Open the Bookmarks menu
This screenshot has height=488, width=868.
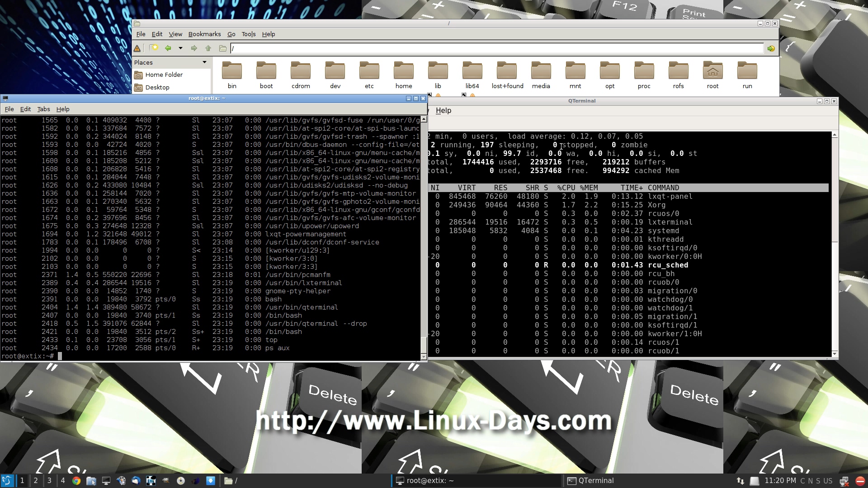pos(204,34)
